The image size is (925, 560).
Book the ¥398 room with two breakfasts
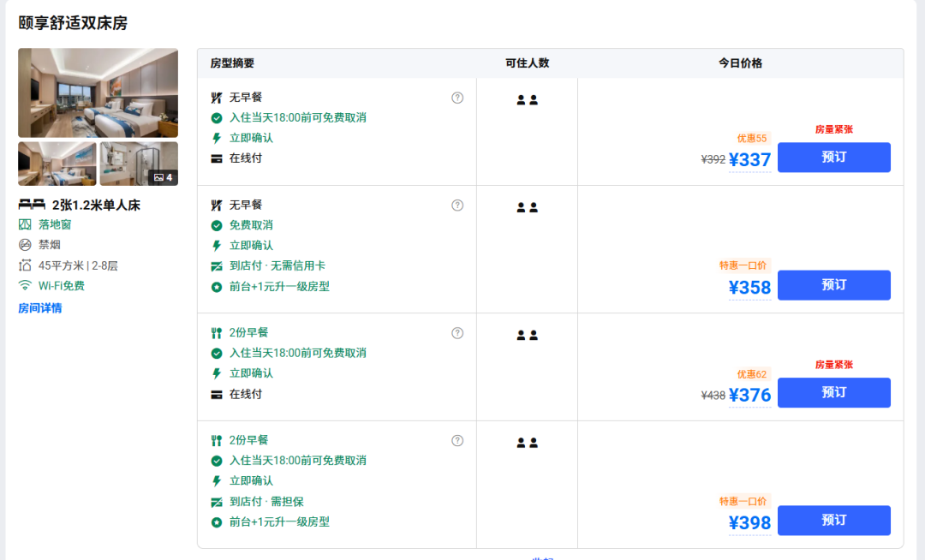pos(833,521)
